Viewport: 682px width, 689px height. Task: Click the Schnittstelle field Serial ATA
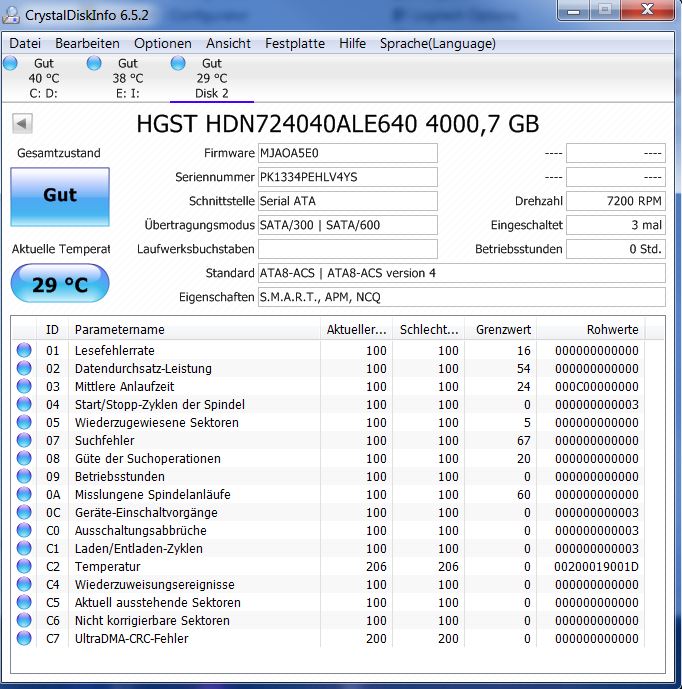[348, 201]
